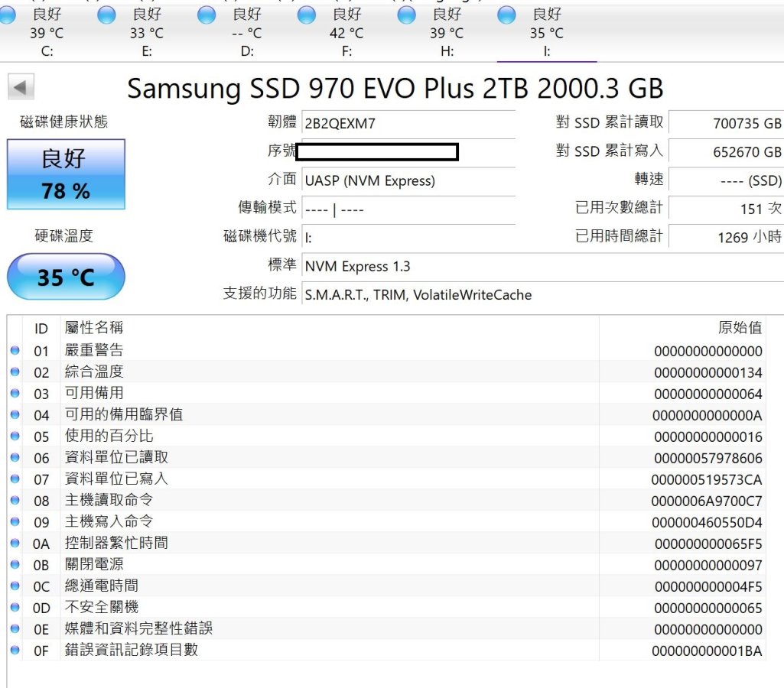Click status dot for 0F 錯誤資訊記錄項目數
784x688 pixels.
tap(15, 650)
